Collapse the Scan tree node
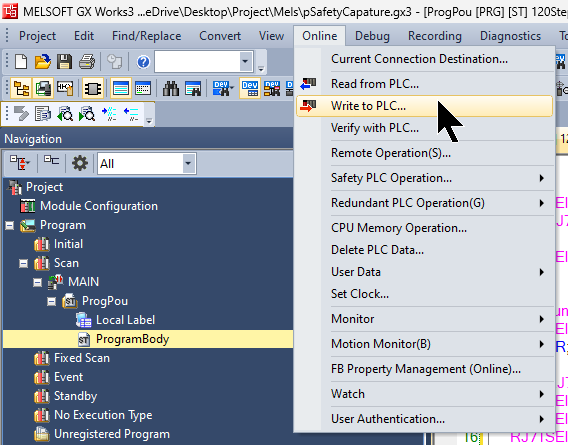The height and width of the screenshot is (445, 568). tap(24, 263)
